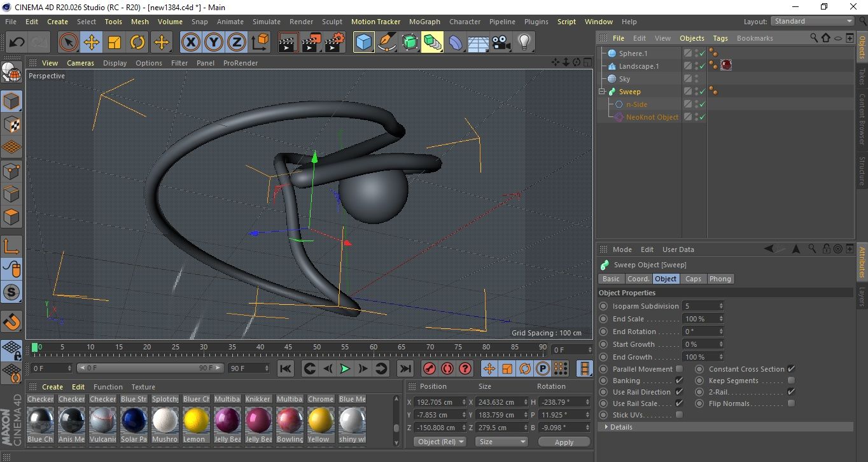
Task: Open the Attributes Mode menu
Action: pyautogui.click(x=622, y=249)
